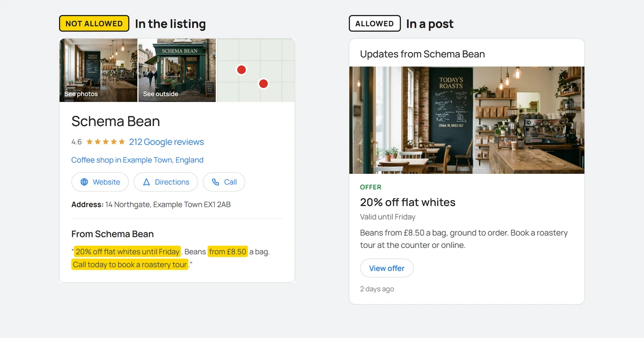Viewport: 644px width, 338px height.
Task: Click the In the listing heading
Action: (170, 24)
